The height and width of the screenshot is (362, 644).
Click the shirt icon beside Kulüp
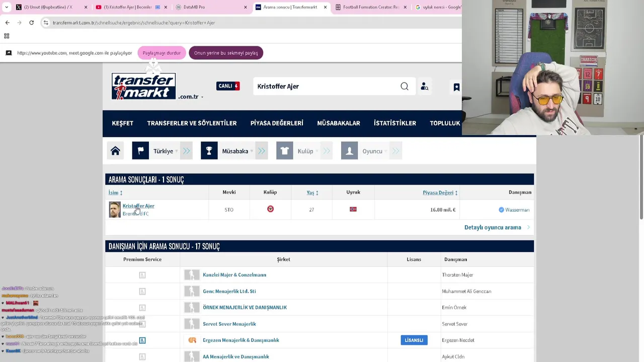point(285,151)
